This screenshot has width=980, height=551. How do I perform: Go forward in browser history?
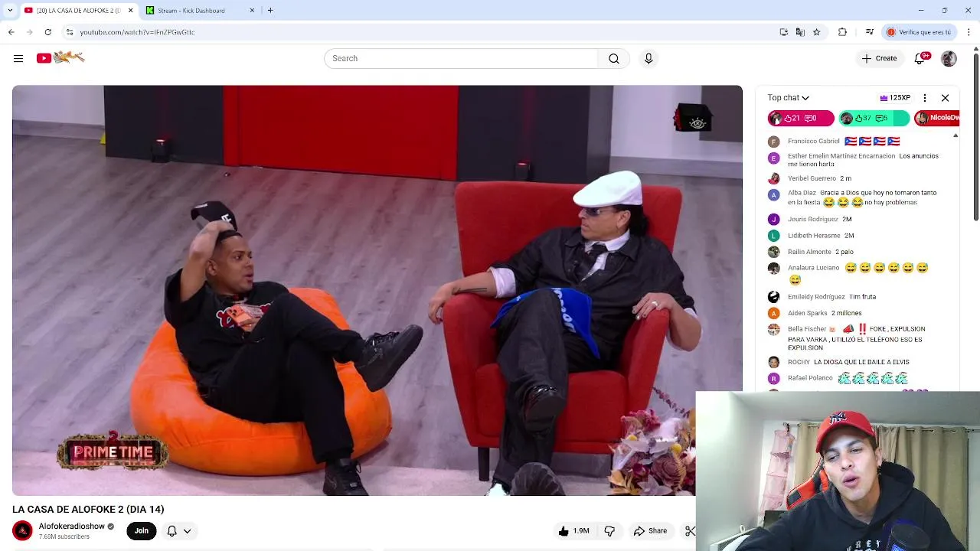coord(29,32)
